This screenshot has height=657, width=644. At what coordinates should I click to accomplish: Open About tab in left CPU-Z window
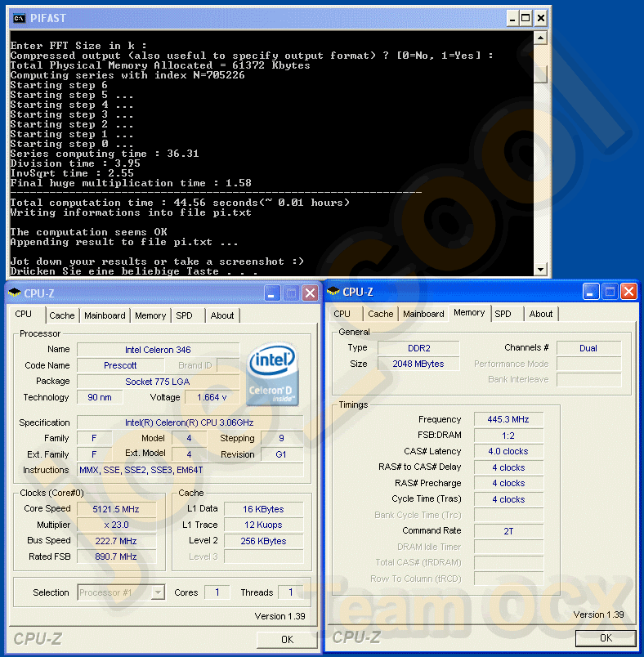pyautogui.click(x=222, y=315)
